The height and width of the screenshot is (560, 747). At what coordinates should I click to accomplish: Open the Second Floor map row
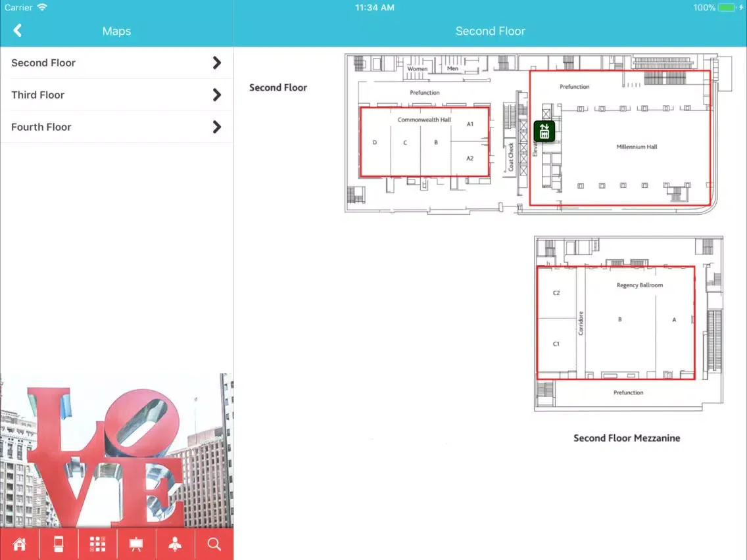point(117,63)
